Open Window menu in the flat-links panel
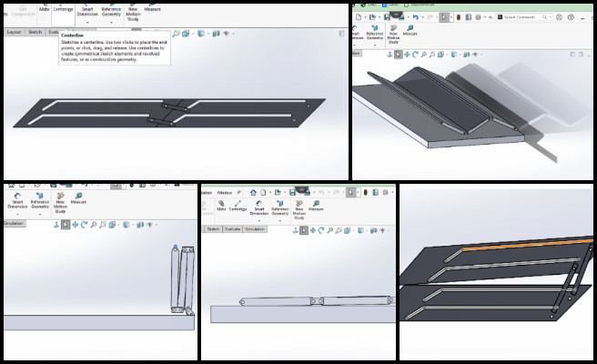 224,193
